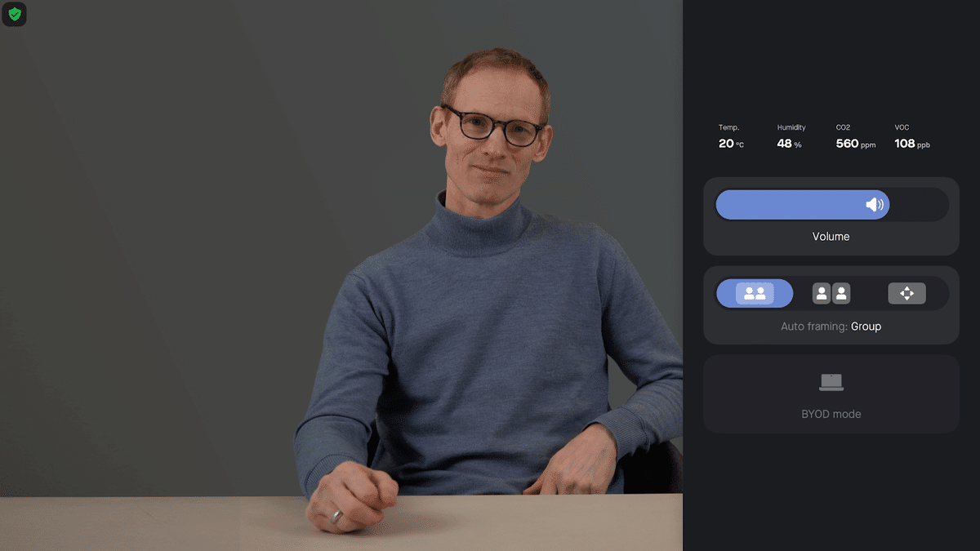
Task: Click the laptop icon for BYOD
Action: click(831, 382)
